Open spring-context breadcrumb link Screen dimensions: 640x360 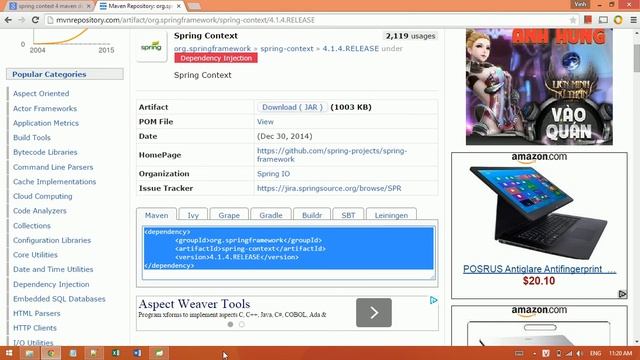click(x=287, y=48)
